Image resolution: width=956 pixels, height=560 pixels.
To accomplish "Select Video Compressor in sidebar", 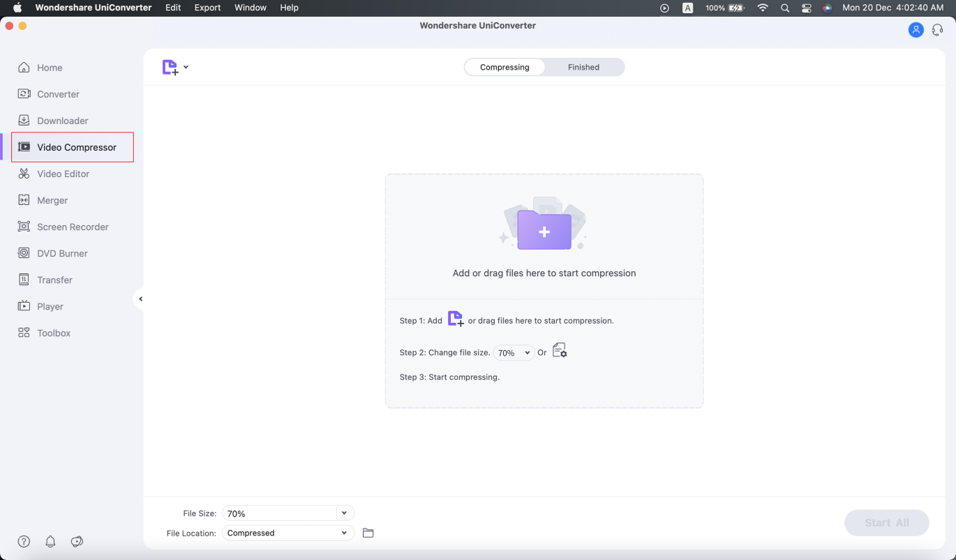I will click(x=73, y=147).
